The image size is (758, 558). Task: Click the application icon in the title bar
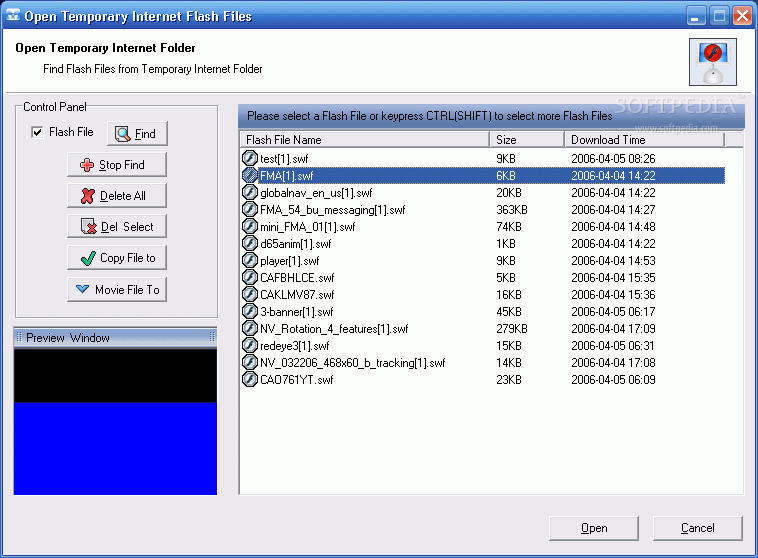point(13,15)
